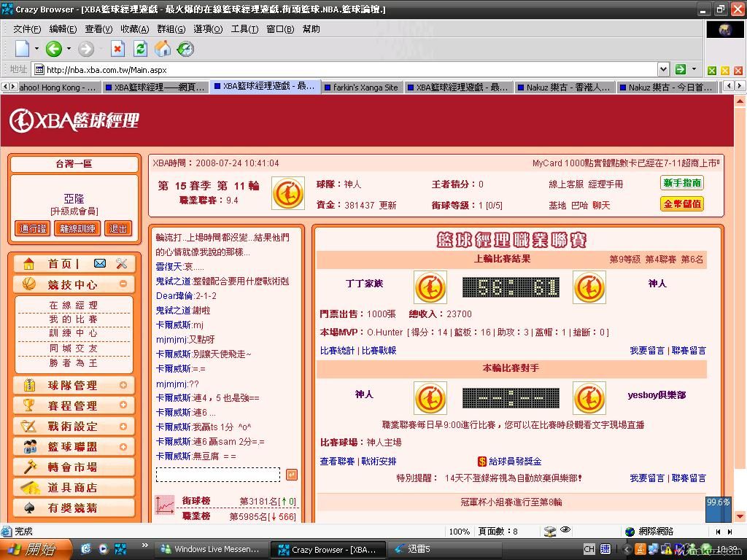Open the back button history dropdown
747x560 pixels.
click(69, 49)
